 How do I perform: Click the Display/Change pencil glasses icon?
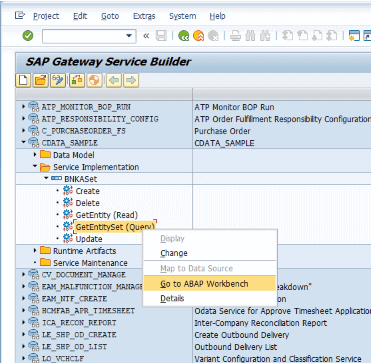tap(58, 81)
